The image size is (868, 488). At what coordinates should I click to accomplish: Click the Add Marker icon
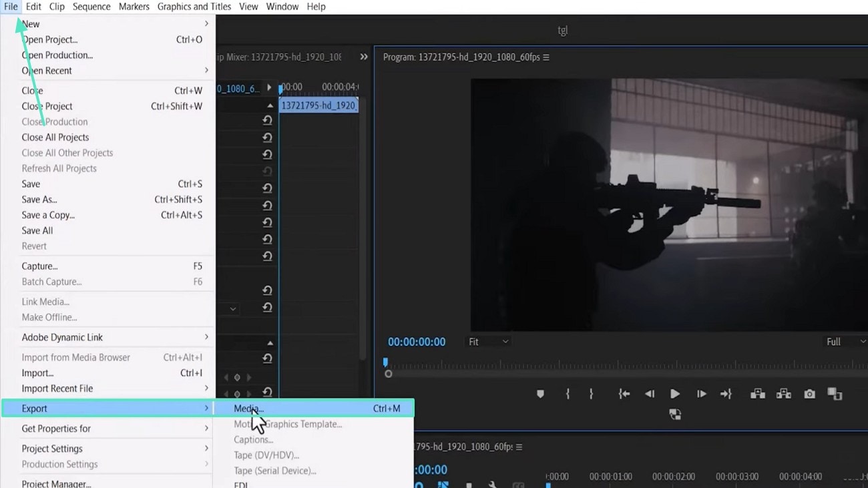(x=539, y=394)
